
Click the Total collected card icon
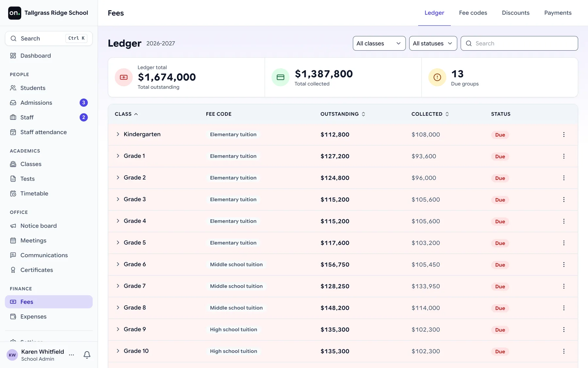coord(281,77)
